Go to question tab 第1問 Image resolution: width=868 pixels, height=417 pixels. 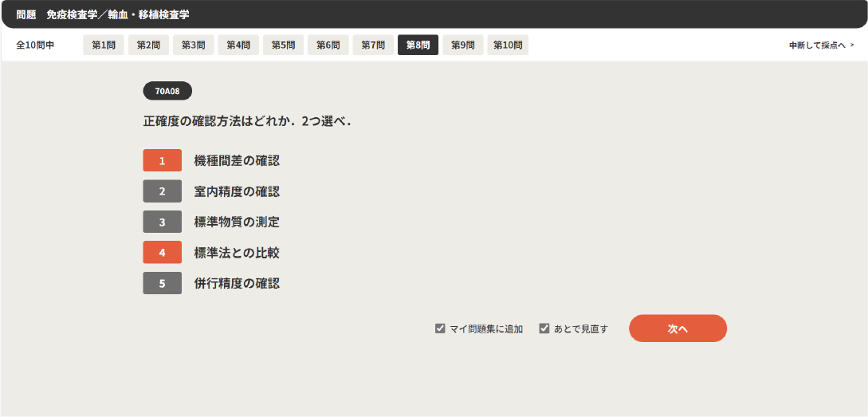104,45
